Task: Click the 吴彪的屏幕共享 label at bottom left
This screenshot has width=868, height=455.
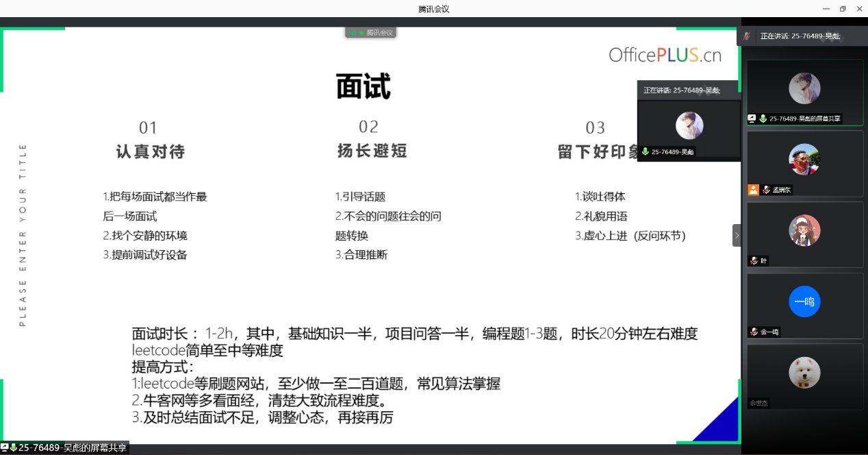Action: 72,447
